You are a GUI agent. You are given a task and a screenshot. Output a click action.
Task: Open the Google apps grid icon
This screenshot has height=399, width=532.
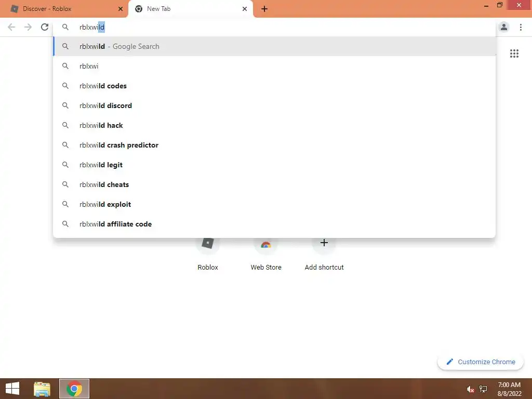(x=514, y=54)
